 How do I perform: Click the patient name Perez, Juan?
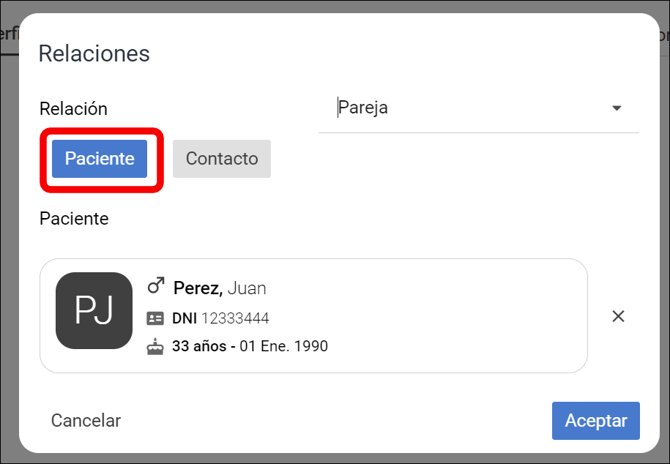[x=220, y=288]
